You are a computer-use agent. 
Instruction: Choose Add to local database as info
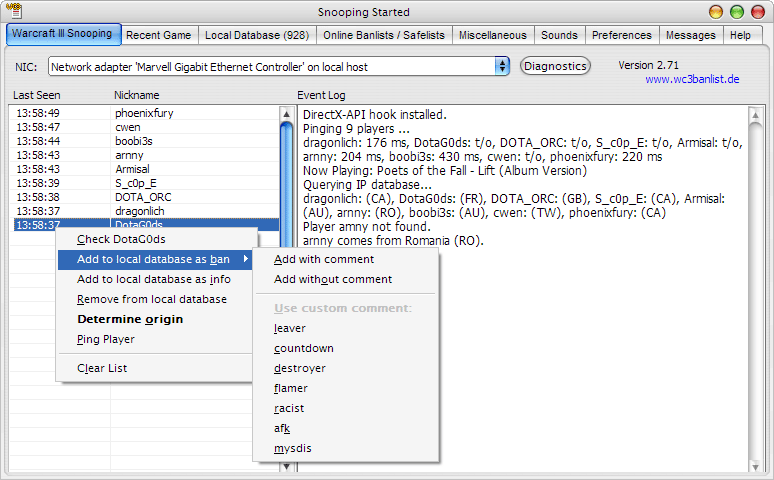[156, 279]
